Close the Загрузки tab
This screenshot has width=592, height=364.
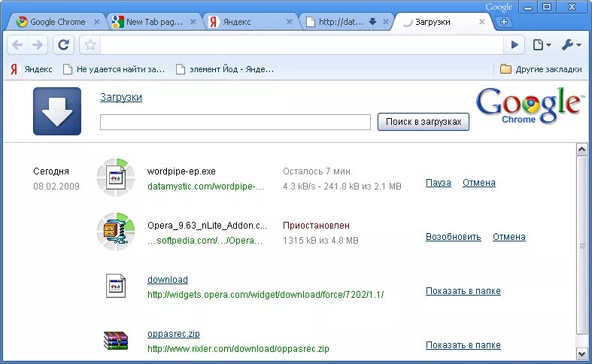coord(482,22)
